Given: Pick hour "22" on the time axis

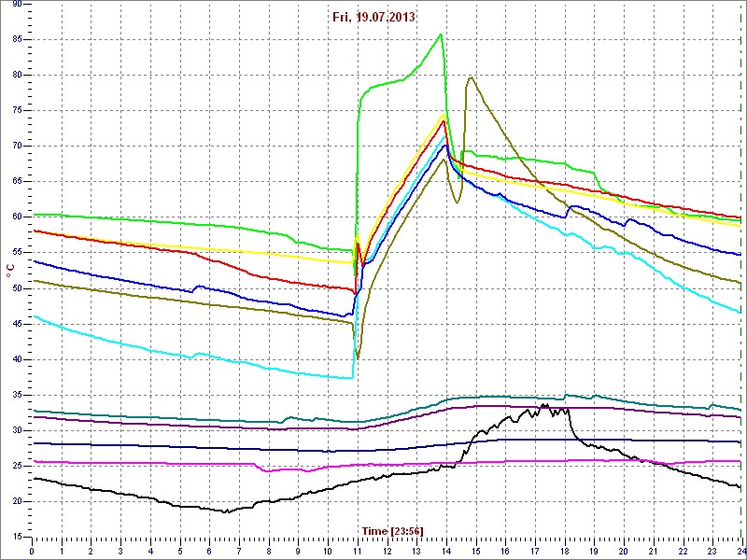Looking at the screenshot, I should 683,549.
